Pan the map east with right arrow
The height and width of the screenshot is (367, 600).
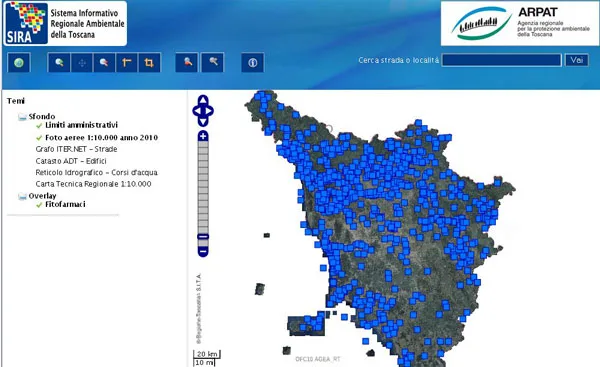tap(210, 111)
